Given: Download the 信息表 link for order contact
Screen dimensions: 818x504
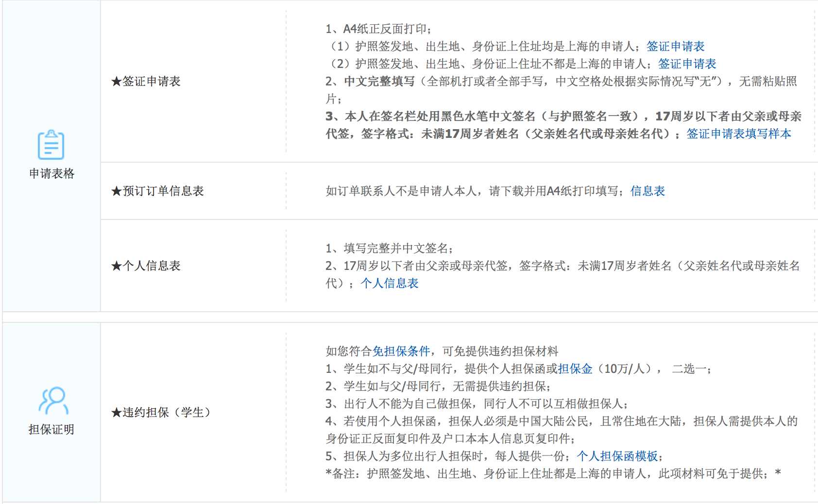Looking at the screenshot, I should (x=648, y=191).
